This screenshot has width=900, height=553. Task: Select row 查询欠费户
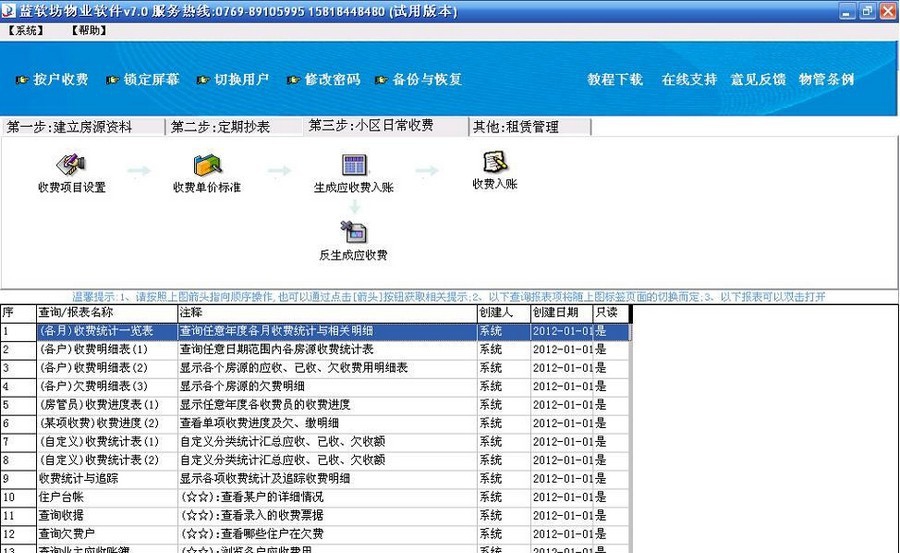315,533
